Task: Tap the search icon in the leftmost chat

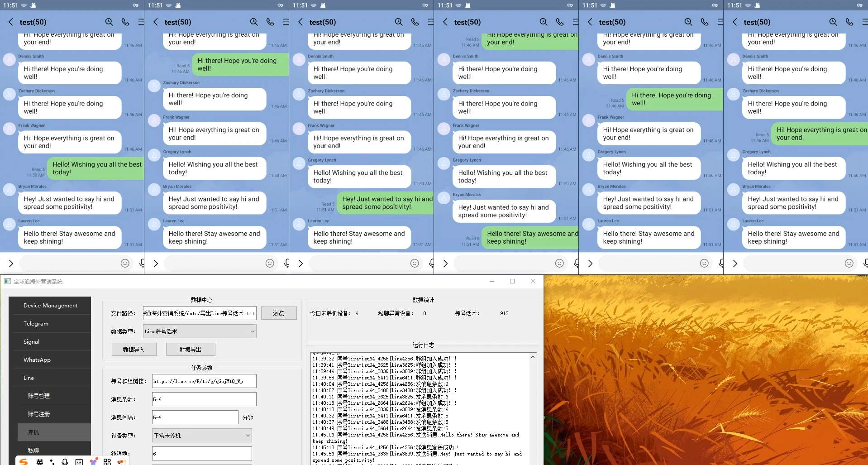Action: tap(109, 22)
